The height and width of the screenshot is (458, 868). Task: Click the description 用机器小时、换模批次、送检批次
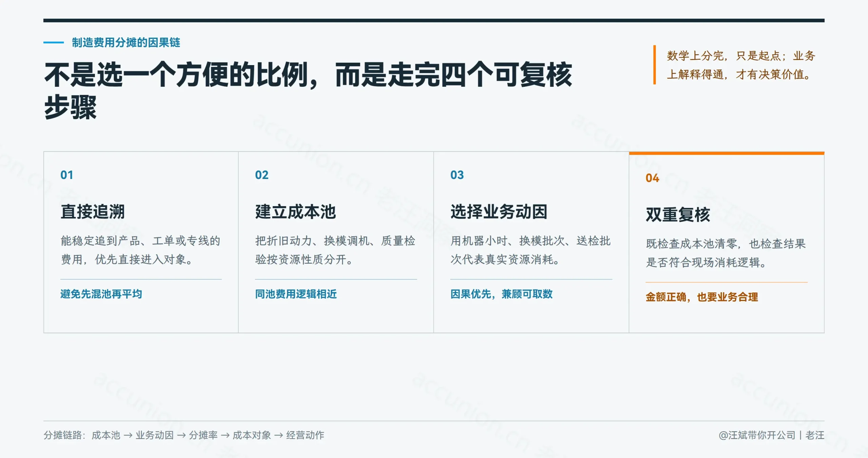click(531, 250)
